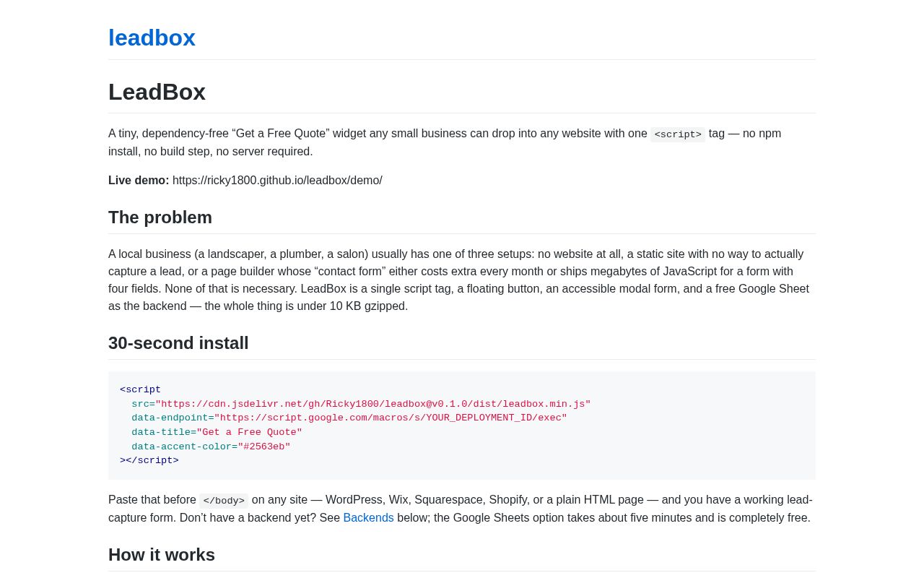Select 'The problem' heading
This screenshot has height=578, width=924.
pos(160,217)
